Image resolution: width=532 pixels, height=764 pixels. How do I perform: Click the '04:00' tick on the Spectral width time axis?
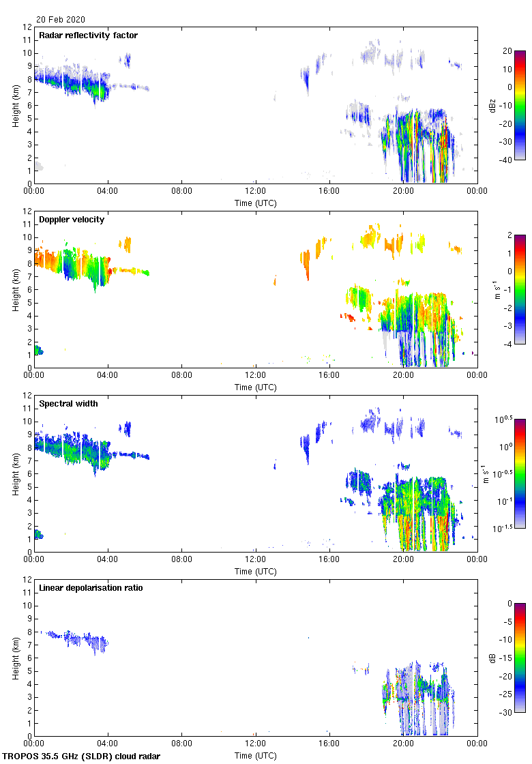108,560
